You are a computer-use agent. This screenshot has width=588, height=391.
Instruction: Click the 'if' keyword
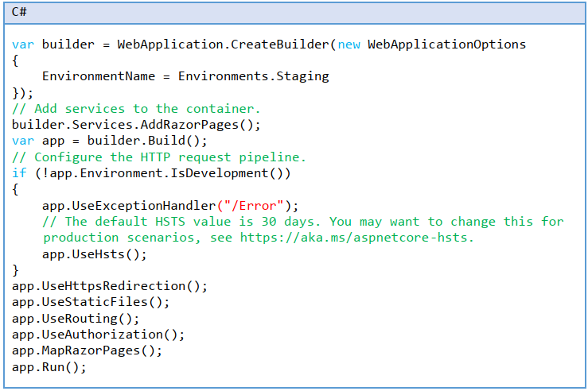(x=19, y=173)
